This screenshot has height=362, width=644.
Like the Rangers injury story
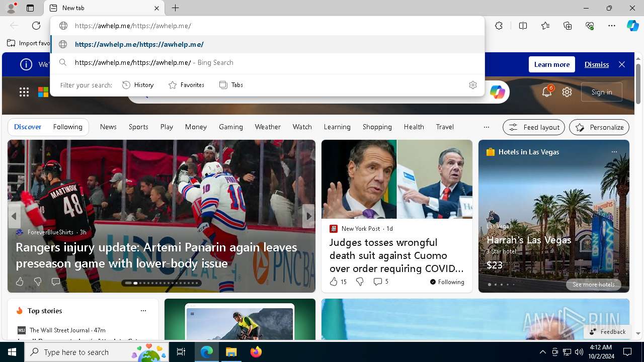(20, 282)
